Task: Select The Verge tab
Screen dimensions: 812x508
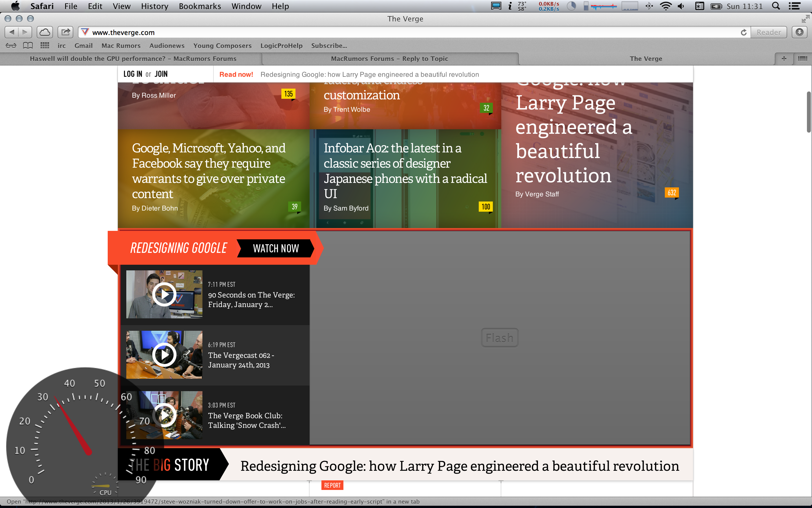Action: tap(646, 58)
